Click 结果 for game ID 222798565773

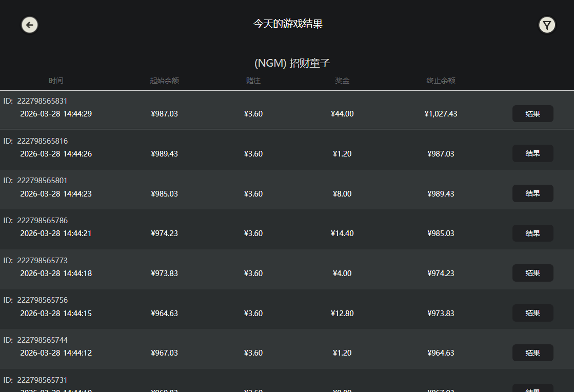pyautogui.click(x=532, y=273)
